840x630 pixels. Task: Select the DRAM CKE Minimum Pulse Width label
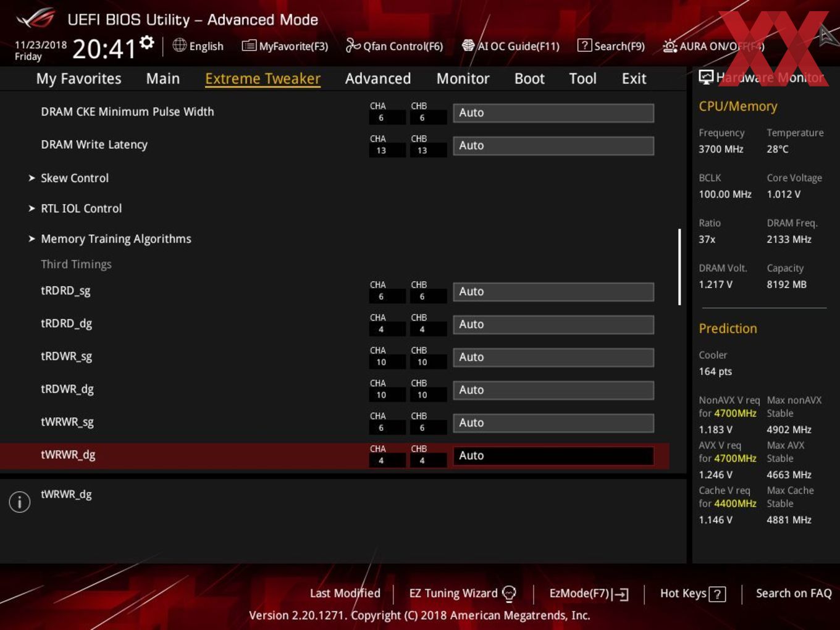[x=127, y=112]
